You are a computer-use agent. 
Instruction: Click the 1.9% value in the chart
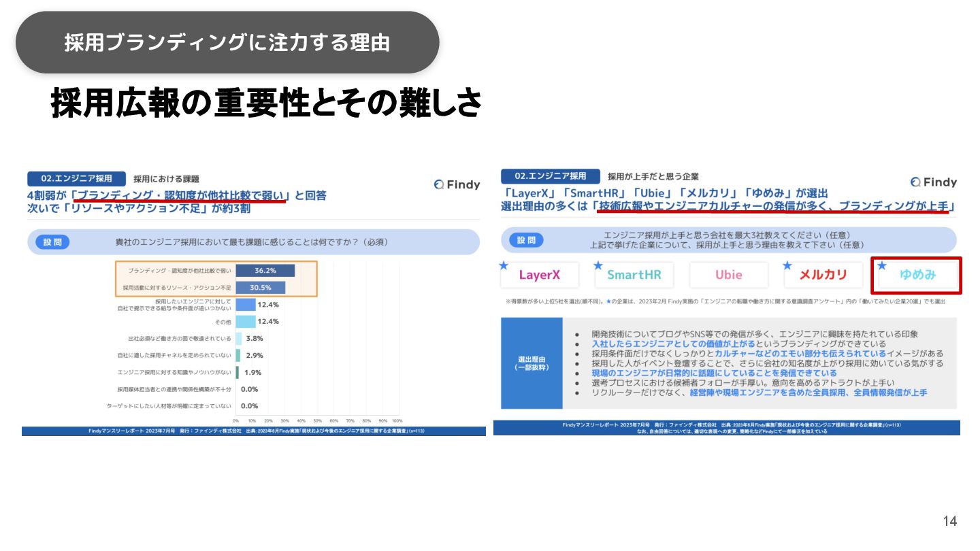252,372
